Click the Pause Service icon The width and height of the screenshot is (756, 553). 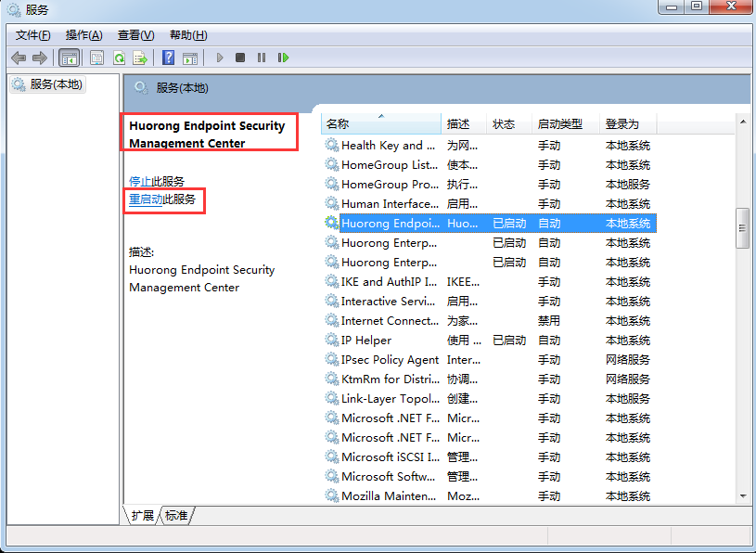coord(262,58)
